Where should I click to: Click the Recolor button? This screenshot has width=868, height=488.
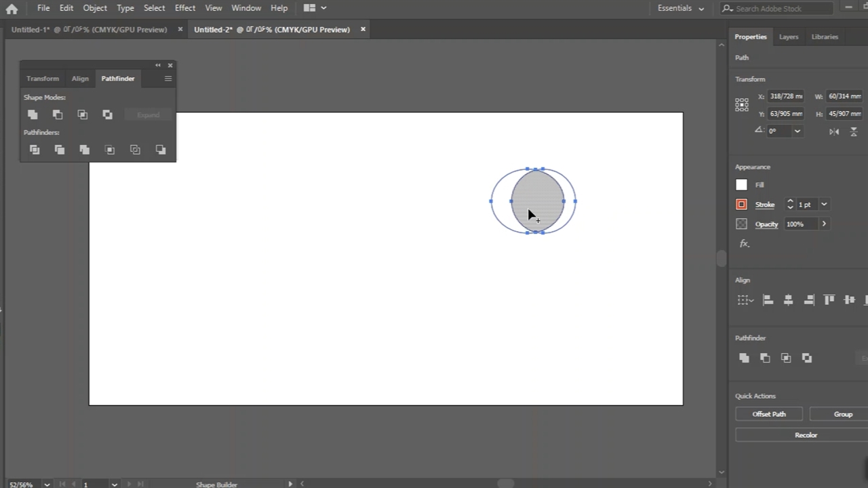point(806,435)
